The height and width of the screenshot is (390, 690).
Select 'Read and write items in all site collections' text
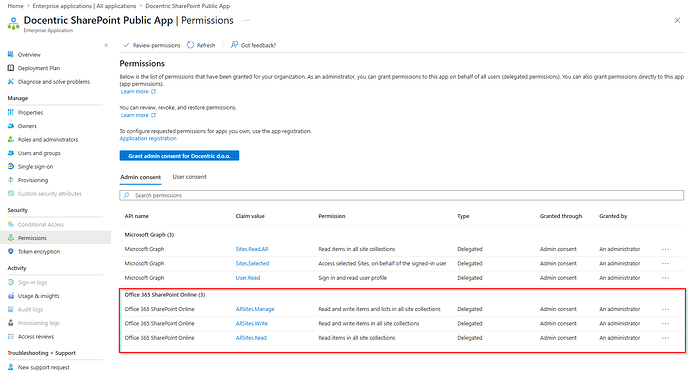(x=369, y=323)
